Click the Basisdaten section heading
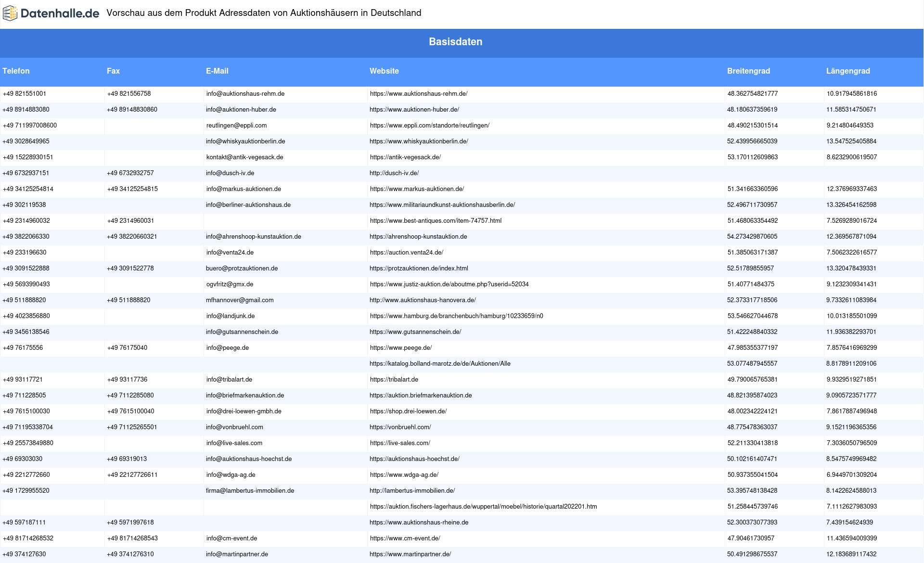Viewport: 924px width, 563px height. [x=456, y=42]
